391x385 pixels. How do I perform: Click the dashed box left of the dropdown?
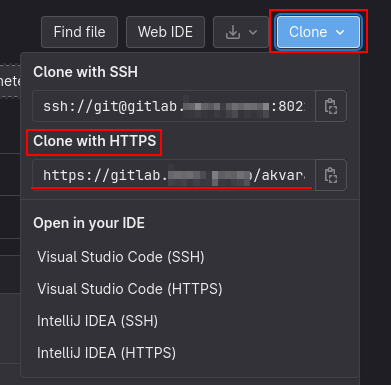click(x=10, y=81)
